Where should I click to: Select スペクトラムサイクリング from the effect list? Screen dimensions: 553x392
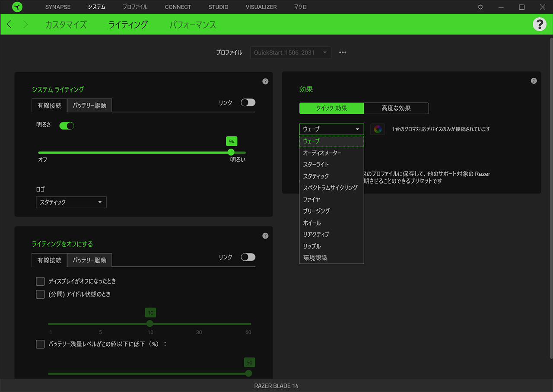[x=331, y=188]
